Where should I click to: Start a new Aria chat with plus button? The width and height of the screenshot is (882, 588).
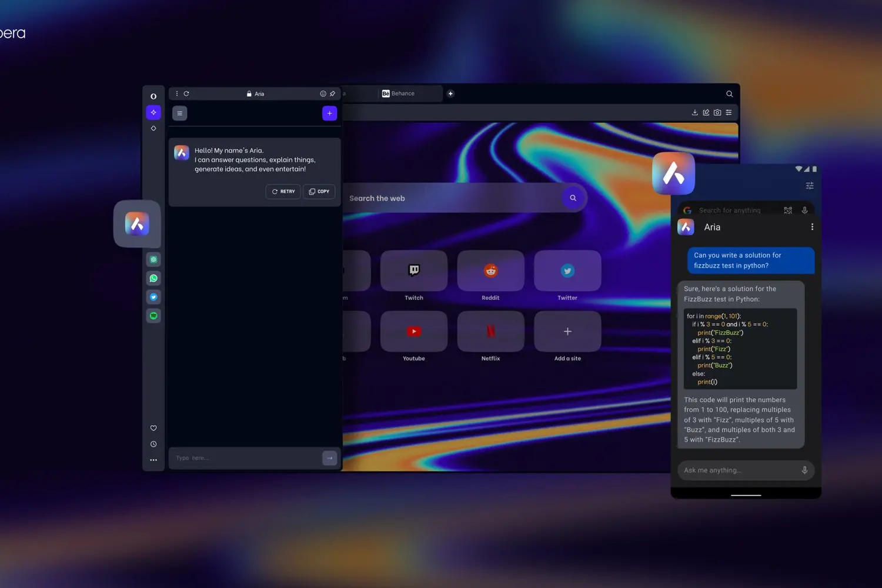[x=330, y=113]
